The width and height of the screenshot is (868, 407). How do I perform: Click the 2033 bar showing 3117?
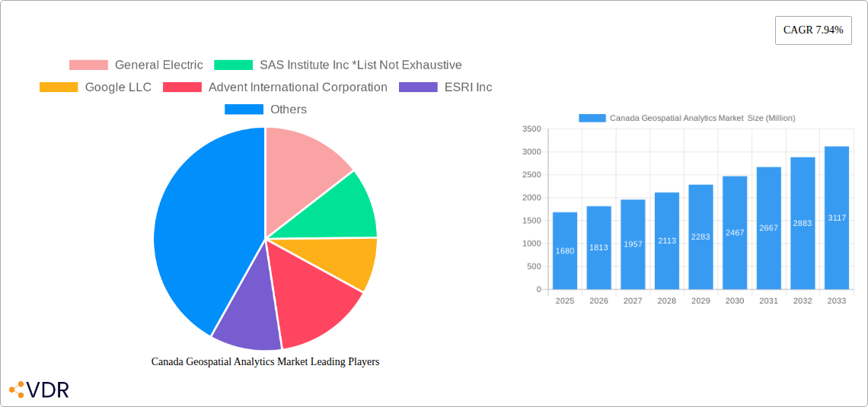coord(837,218)
